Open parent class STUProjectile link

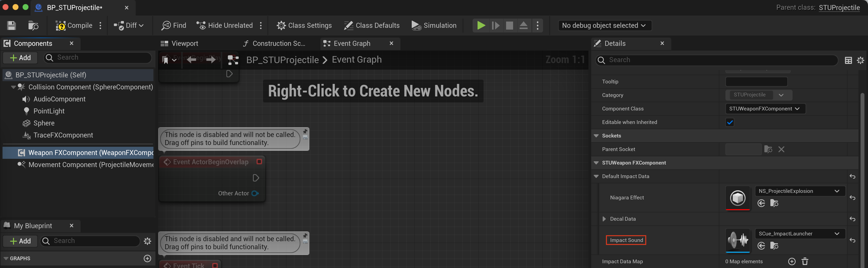[x=839, y=8]
